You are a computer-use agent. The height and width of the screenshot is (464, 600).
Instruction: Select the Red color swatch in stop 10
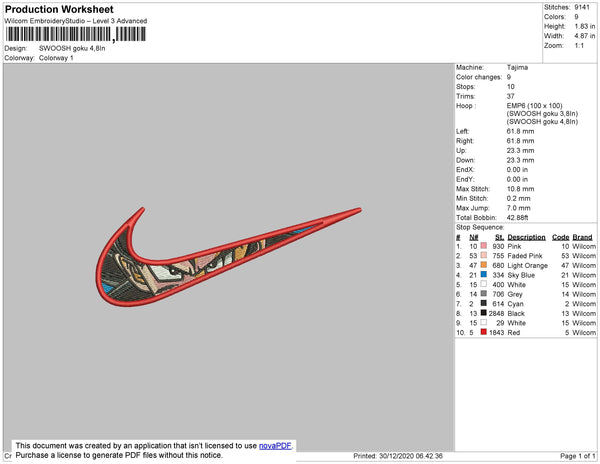pyautogui.click(x=484, y=332)
